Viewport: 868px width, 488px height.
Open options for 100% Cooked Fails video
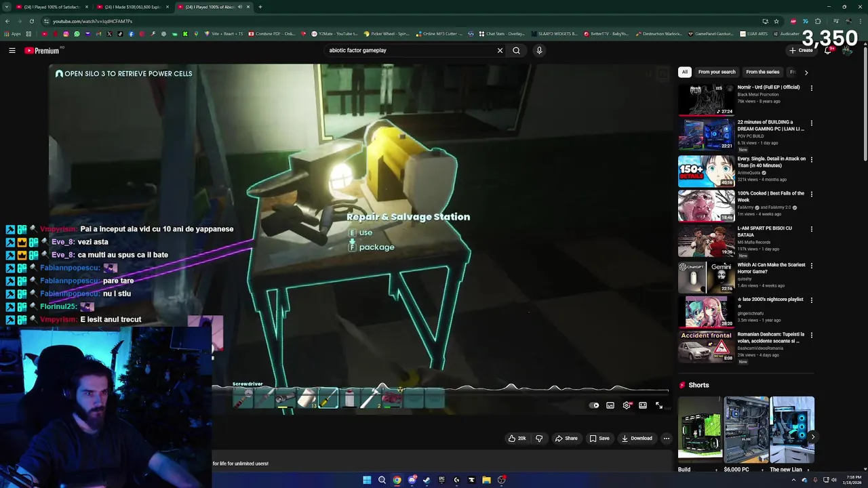tap(811, 194)
